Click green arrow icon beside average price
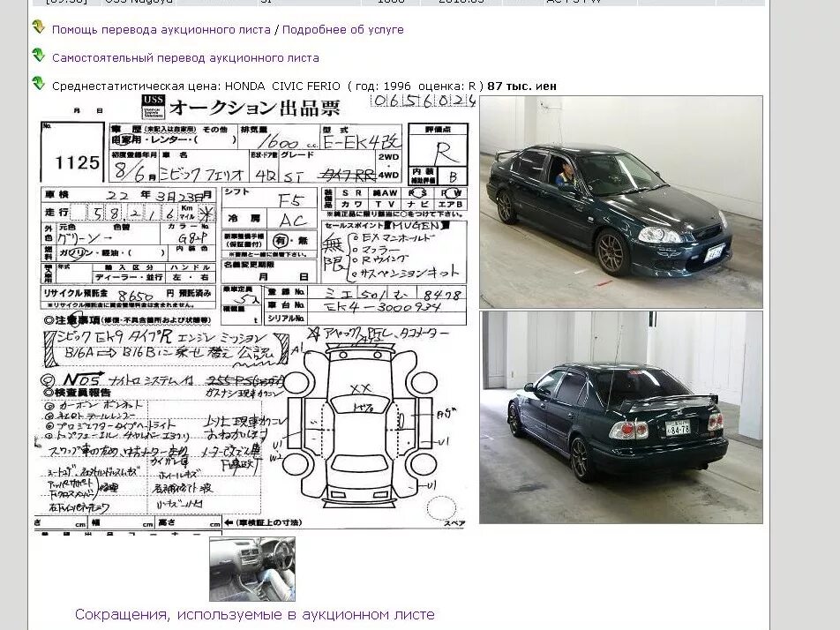The height and width of the screenshot is (630, 840). (x=39, y=84)
